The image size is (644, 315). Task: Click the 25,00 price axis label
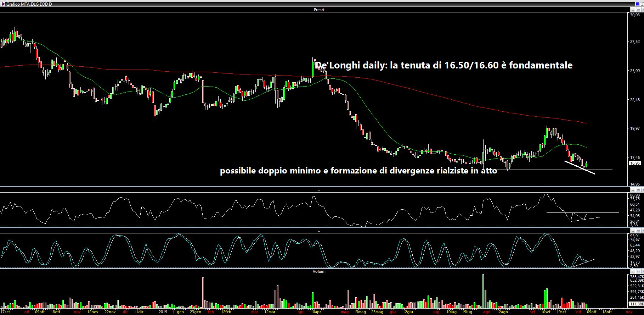634,71
